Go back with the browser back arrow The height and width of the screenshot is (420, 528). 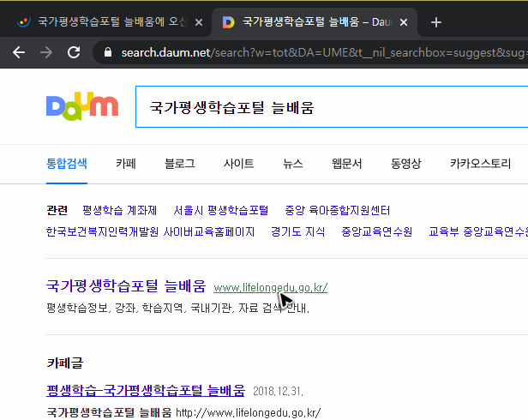coord(19,52)
